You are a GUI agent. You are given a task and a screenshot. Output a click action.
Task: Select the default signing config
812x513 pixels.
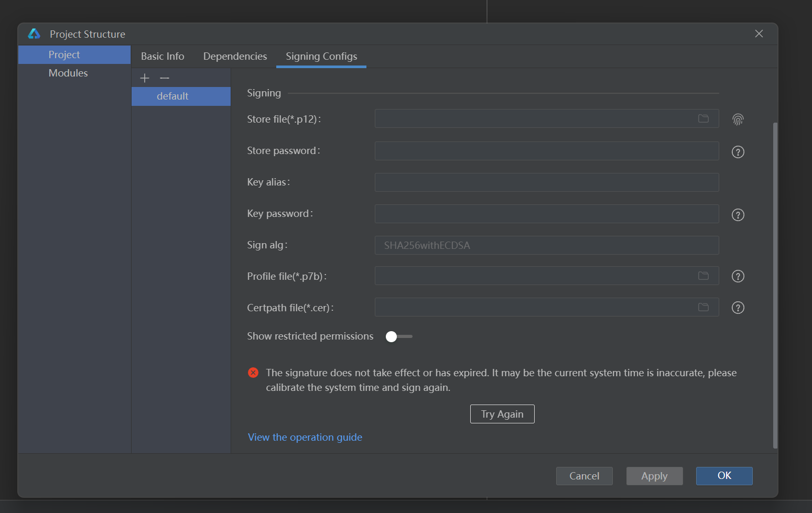(172, 96)
